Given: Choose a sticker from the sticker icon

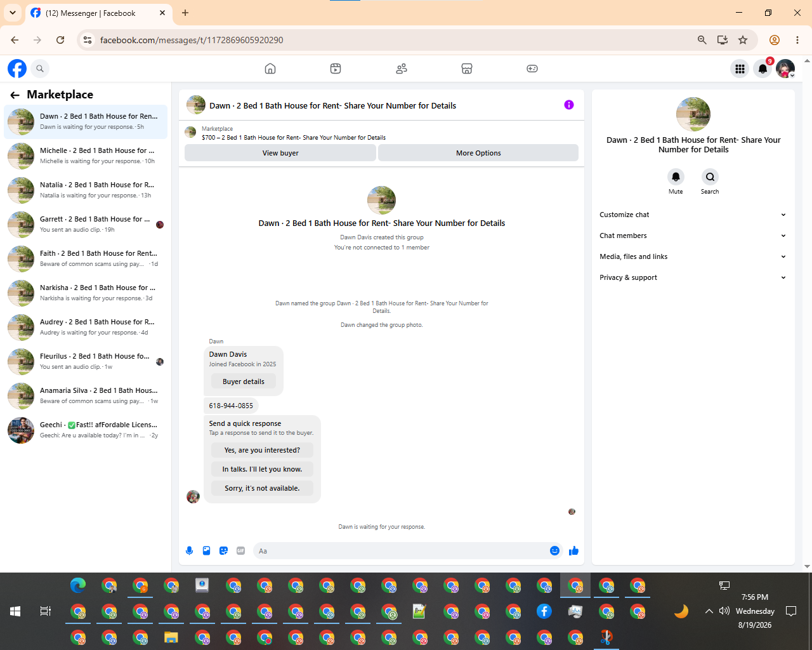Looking at the screenshot, I should (223, 551).
